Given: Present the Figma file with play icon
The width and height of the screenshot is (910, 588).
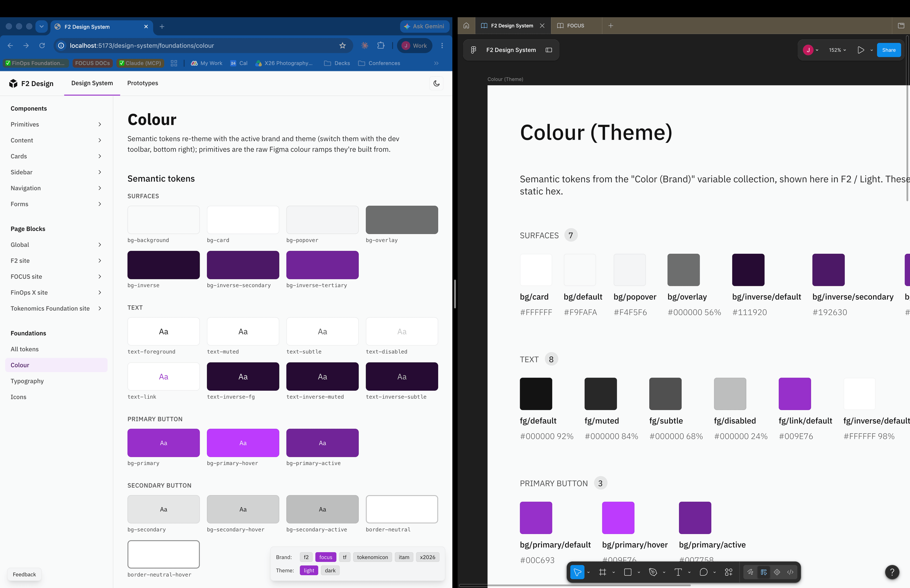Looking at the screenshot, I should click(861, 50).
